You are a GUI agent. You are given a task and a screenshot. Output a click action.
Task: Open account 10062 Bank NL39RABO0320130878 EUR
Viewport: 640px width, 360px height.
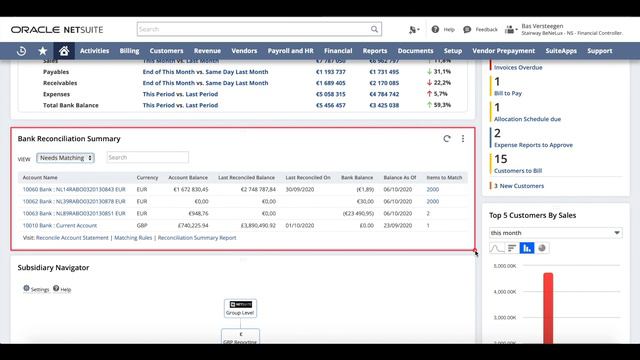74,201
